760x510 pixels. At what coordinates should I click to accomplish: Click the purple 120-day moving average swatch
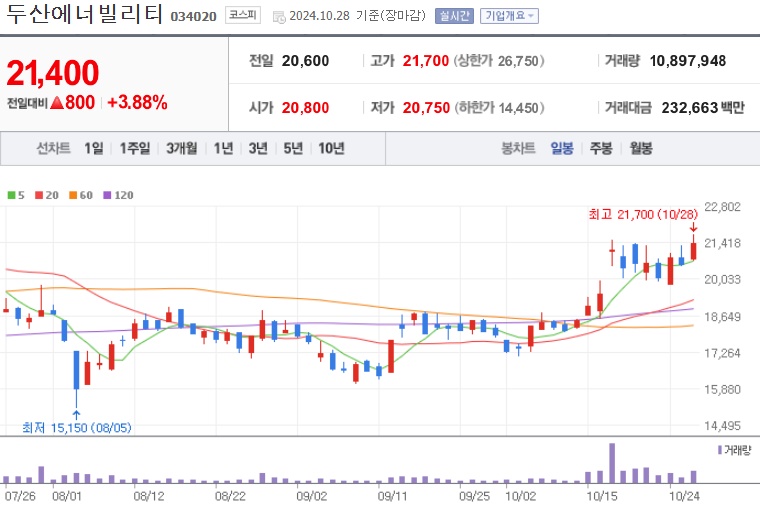(x=107, y=195)
